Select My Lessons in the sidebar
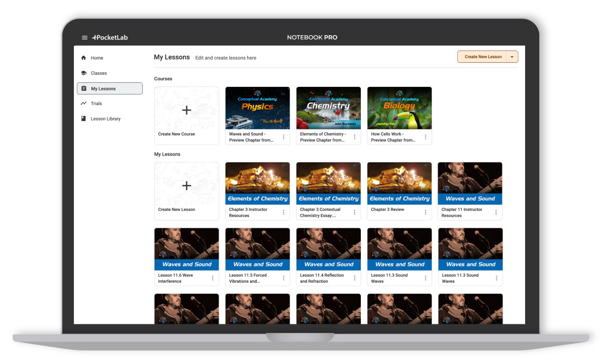 point(110,89)
